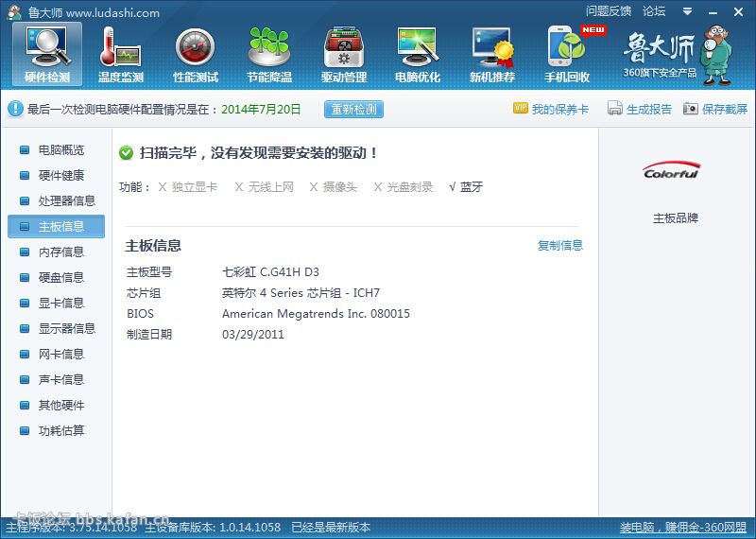Image resolution: width=756 pixels, height=539 pixels.
Task: Select 硬件健康 in the sidebar
Action: 56,175
